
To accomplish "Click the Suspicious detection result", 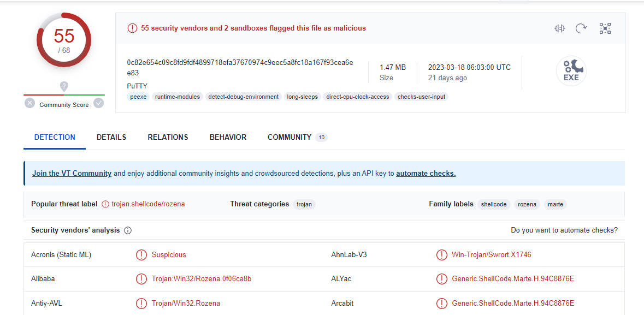I will 169,254.
